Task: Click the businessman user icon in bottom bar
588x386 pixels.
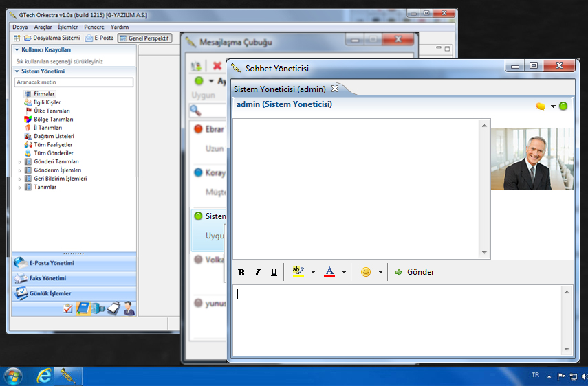Action: click(129, 308)
